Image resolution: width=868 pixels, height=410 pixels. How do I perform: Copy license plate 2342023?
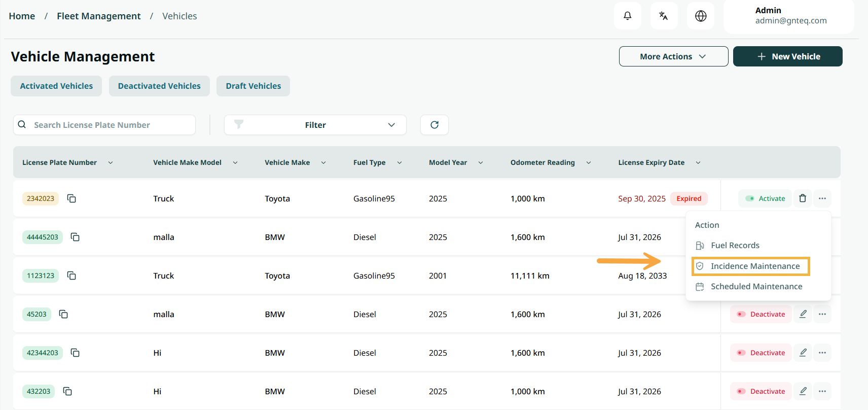(71, 198)
